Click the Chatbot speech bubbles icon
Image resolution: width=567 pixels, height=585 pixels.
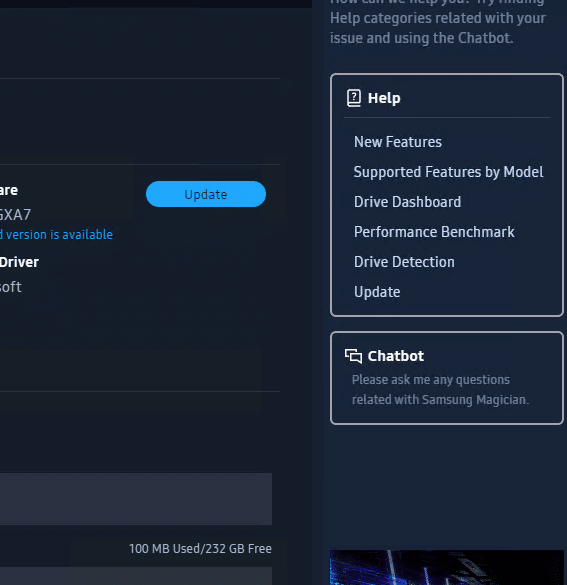[x=353, y=356]
